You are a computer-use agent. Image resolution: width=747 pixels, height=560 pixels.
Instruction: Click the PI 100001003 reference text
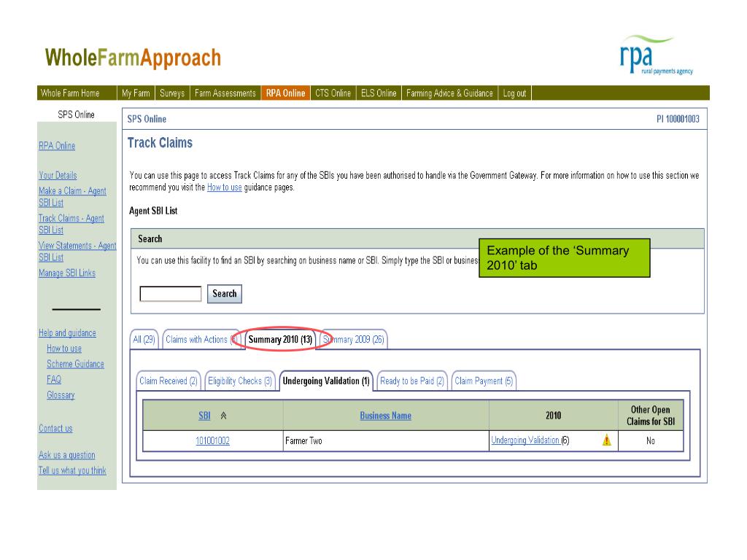pos(678,119)
